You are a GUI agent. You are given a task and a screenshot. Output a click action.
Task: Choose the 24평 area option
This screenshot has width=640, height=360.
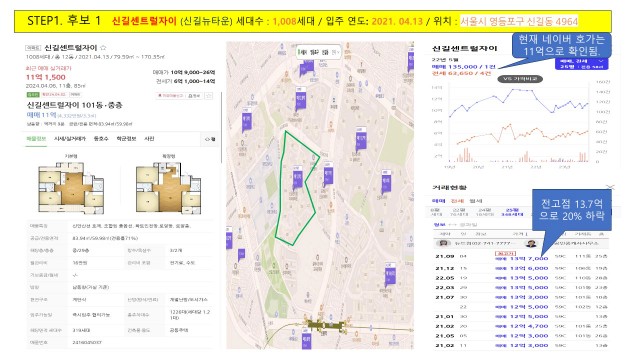(x=484, y=212)
